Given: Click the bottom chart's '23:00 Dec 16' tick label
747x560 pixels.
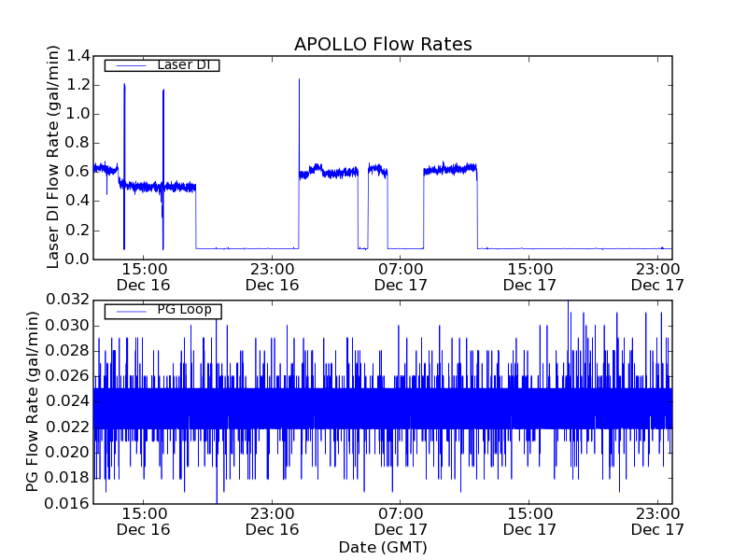Looking at the screenshot, I should [x=272, y=522].
